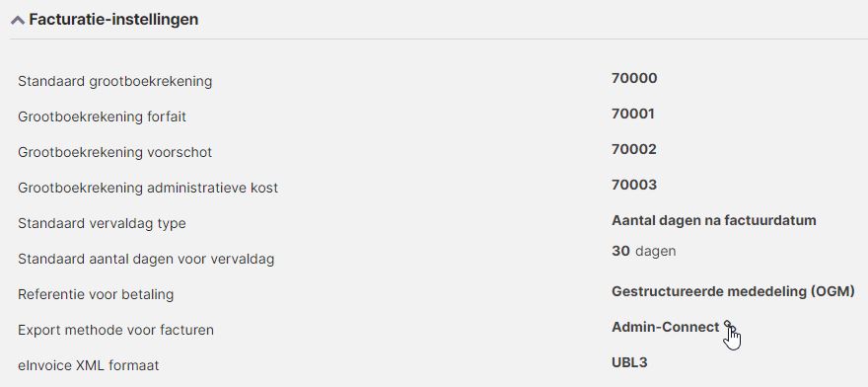The width and height of the screenshot is (868, 387).
Task: Select the Gestructureerde mededeling (OGM) value
Action: tap(734, 291)
